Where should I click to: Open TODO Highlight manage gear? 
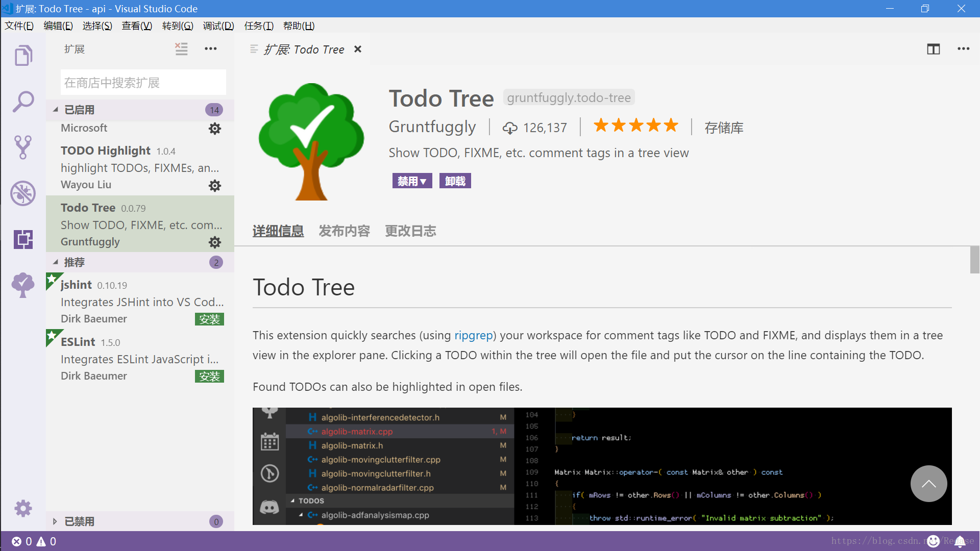coord(215,186)
